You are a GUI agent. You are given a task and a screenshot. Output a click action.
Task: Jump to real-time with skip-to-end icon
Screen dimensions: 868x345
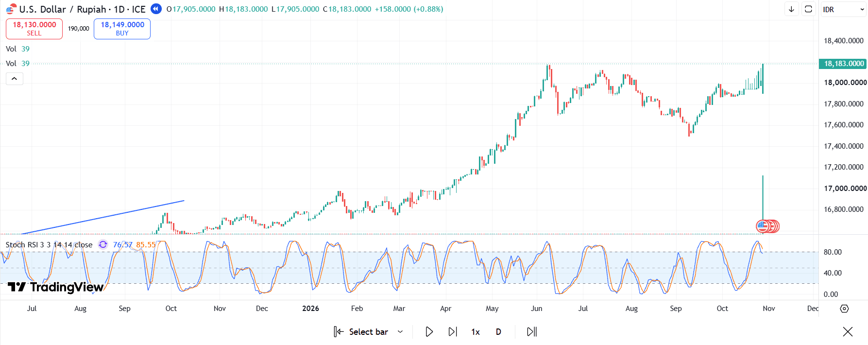pos(532,332)
